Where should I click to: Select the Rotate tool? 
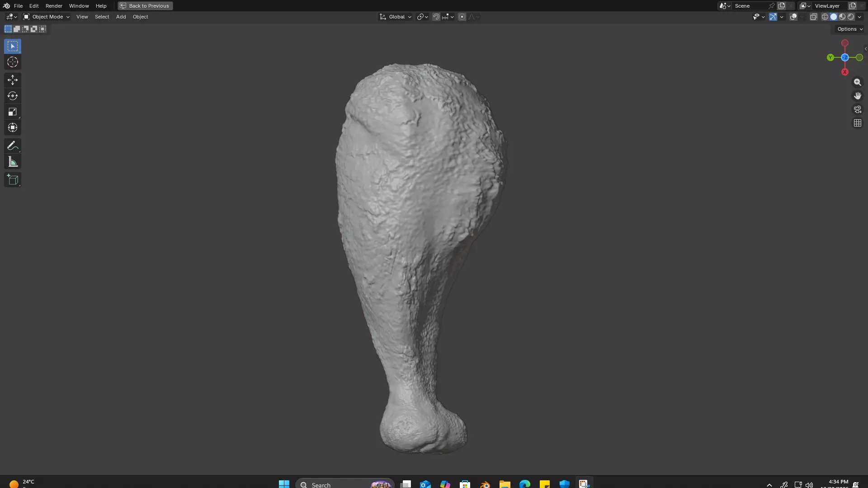coord(13,96)
